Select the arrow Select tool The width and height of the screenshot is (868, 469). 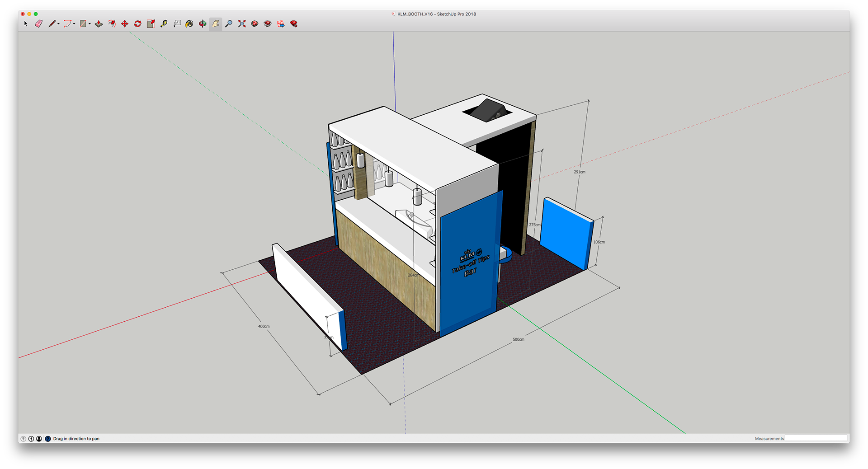[26, 23]
